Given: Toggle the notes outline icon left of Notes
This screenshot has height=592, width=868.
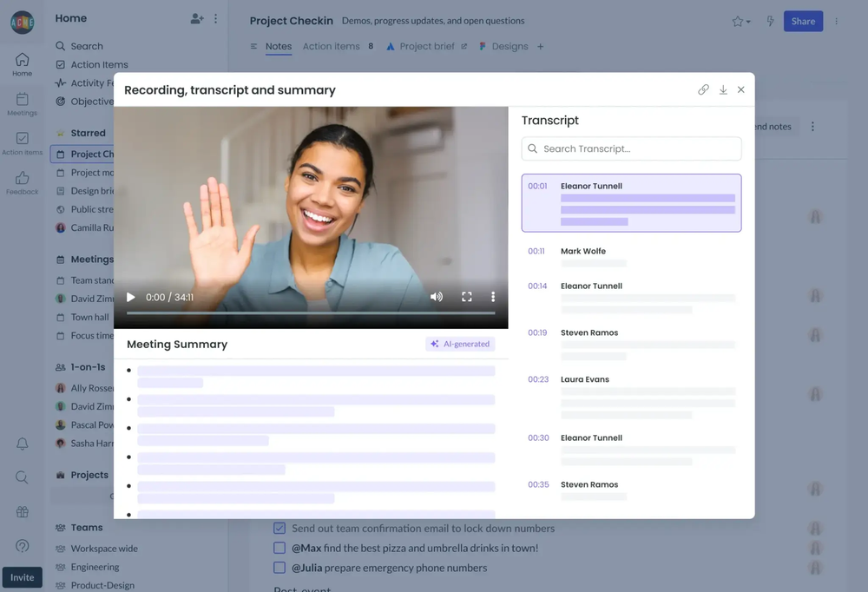Looking at the screenshot, I should coord(253,47).
